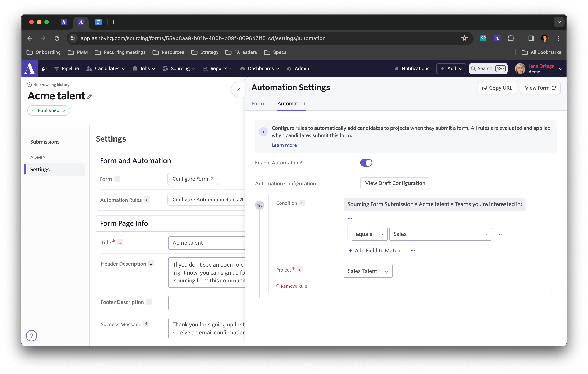
Task: Click into the Footer Description field
Action: 206,303
